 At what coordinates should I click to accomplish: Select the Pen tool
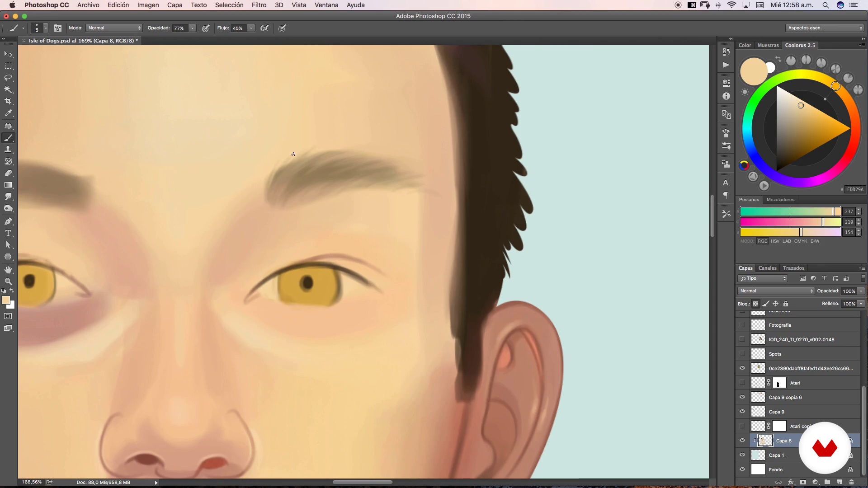click(8, 221)
